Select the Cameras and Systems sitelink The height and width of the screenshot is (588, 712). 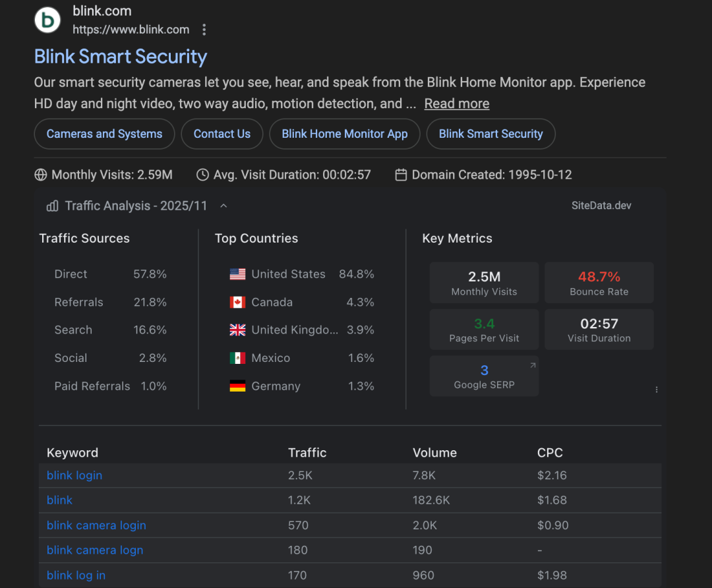pyautogui.click(x=104, y=134)
